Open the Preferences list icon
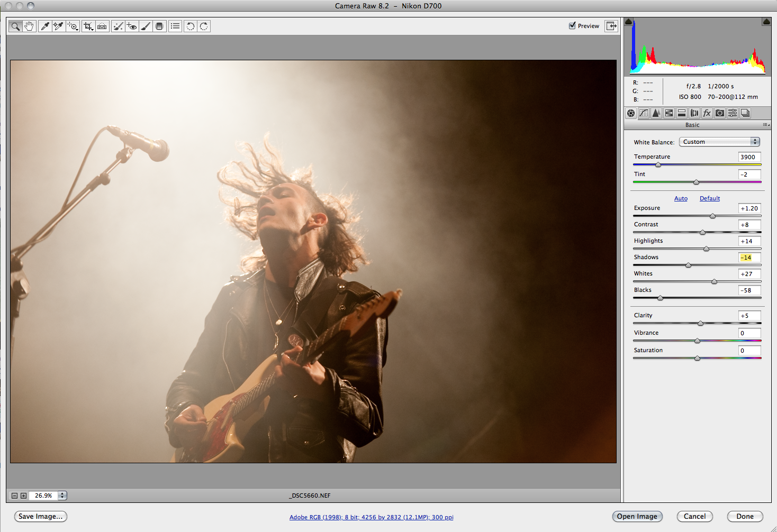This screenshot has height=532, width=777. [175, 26]
